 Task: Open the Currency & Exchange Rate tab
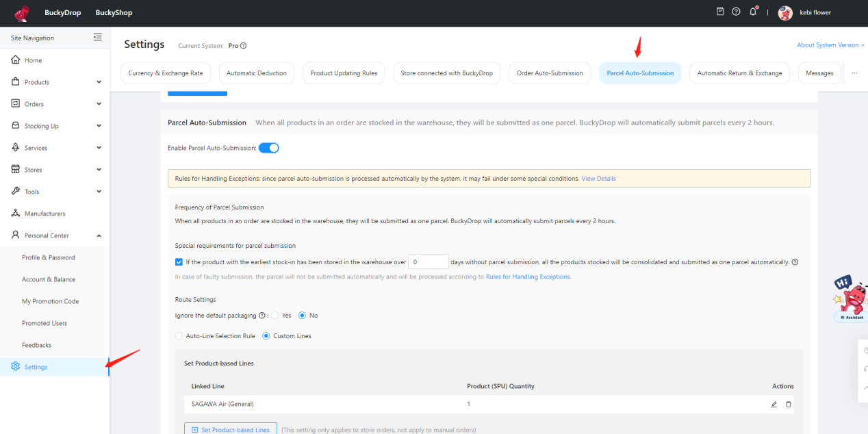pos(166,73)
